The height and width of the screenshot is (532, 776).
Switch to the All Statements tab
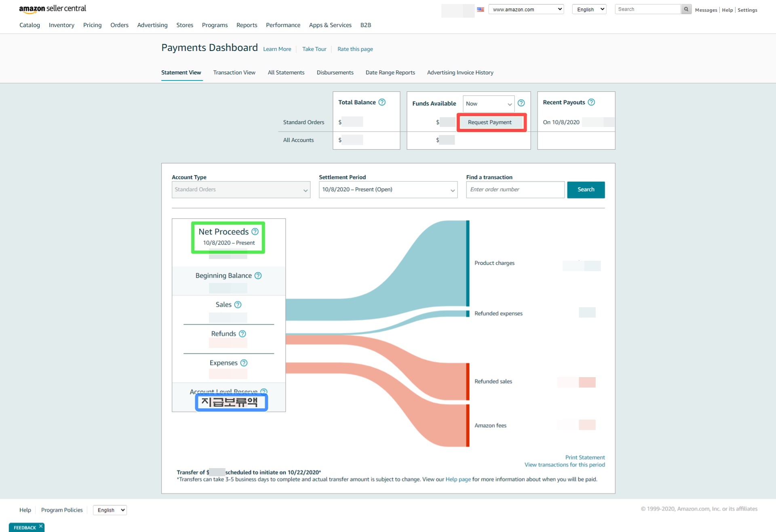[286, 73]
